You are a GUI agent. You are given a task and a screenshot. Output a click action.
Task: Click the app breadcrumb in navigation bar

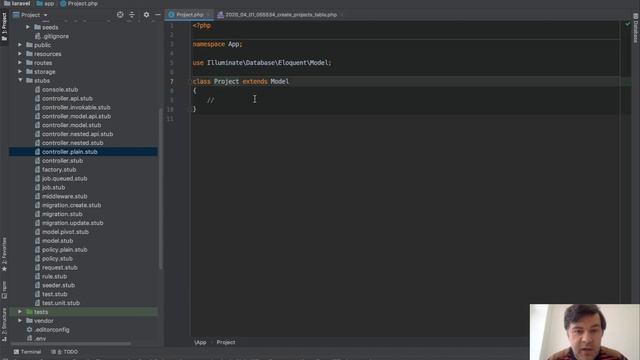(x=45, y=4)
